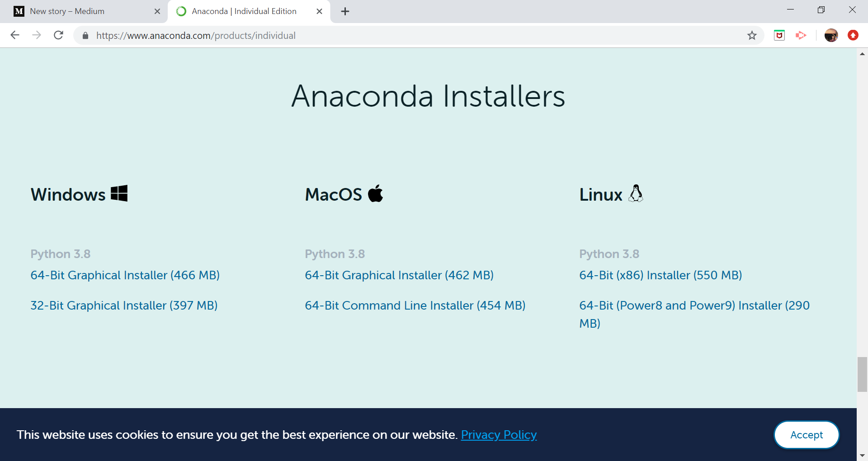Click the scrollbar up arrow
Viewport: 868px width, 461px height.
[x=862, y=53]
